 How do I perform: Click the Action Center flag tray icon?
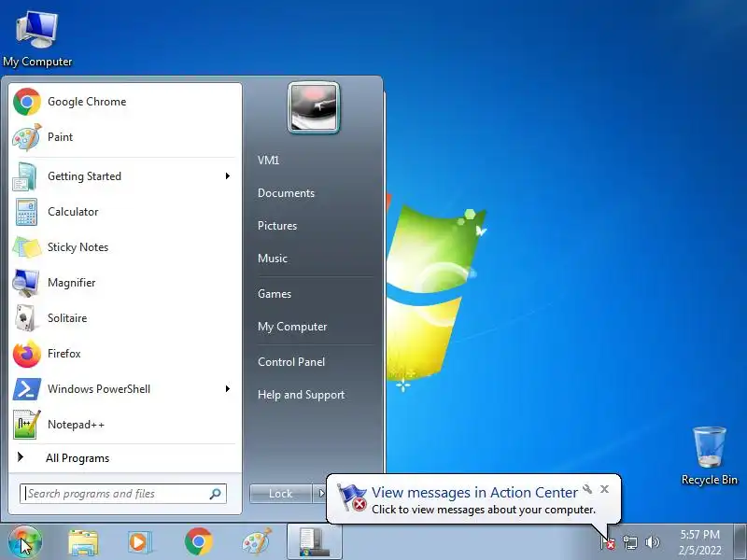coord(608,542)
